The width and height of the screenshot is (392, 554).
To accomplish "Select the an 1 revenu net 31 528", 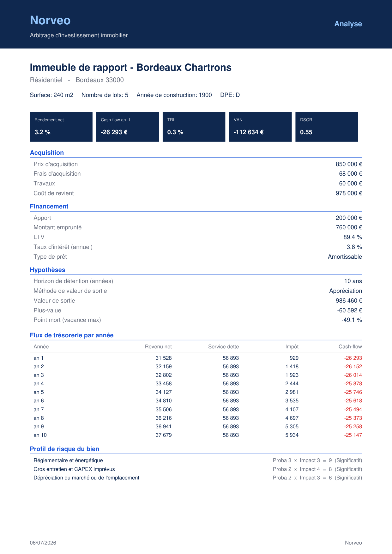I will click(164, 358).
